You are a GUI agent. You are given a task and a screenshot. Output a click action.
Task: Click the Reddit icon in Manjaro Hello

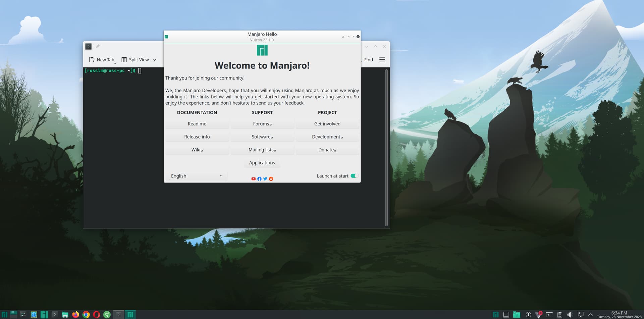271,179
